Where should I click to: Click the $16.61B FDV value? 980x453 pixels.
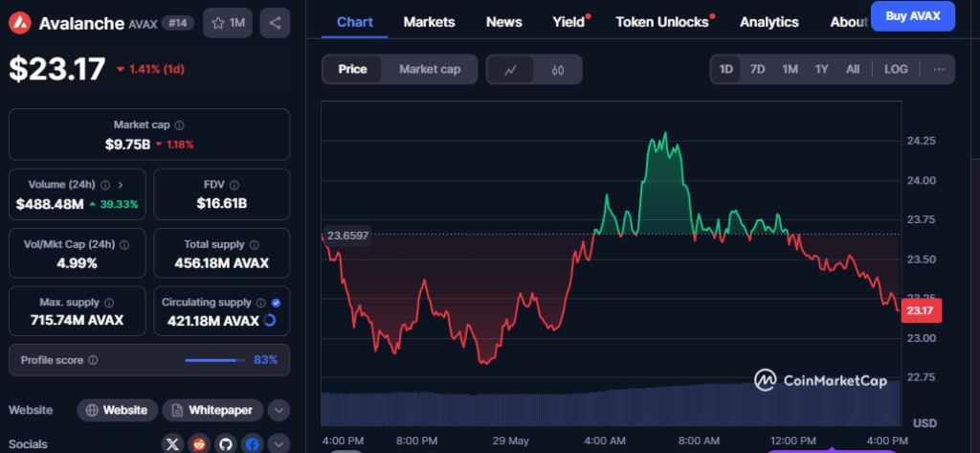pos(221,203)
